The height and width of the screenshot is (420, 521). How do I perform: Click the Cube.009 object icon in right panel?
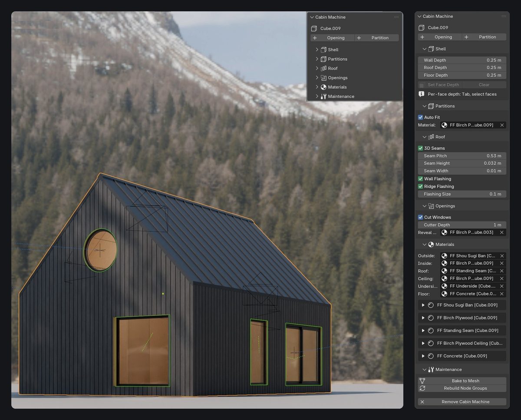(x=422, y=28)
